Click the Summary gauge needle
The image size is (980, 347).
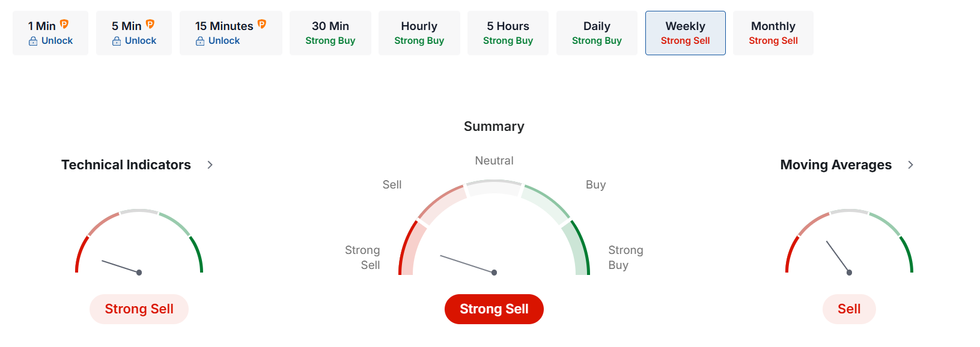click(467, 264)
